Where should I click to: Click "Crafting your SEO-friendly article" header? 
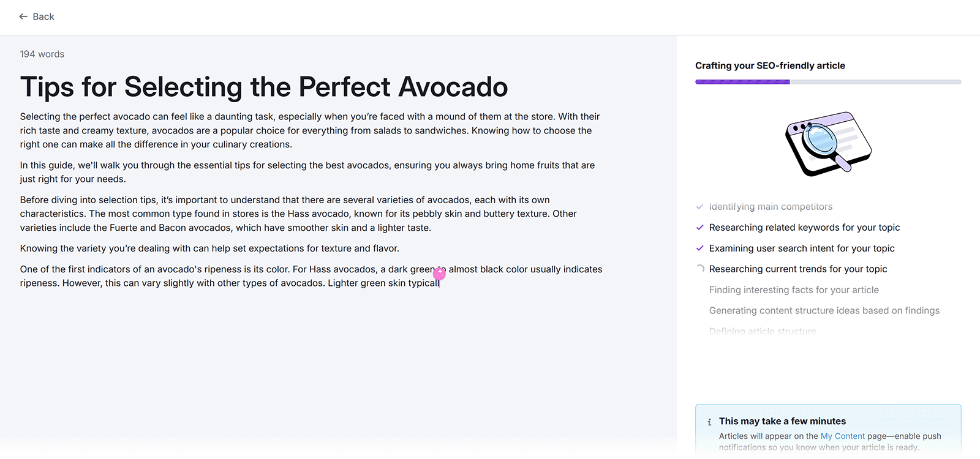tap(771, 65)
